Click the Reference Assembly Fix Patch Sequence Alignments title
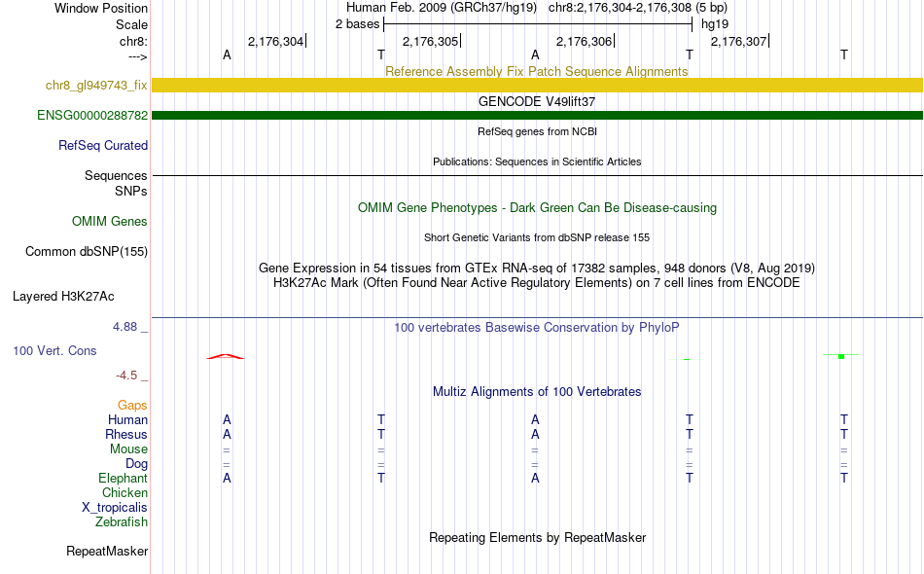The height and width of the screenshot is (574, 924). pyautogui.click(x=536, y=71)
